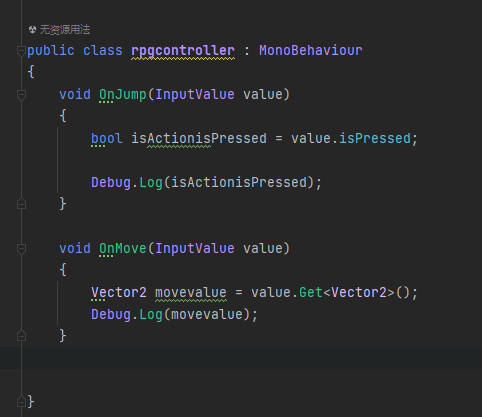Click the class name 'rpgcontroller'

pyautogui.click(x=183, y=51)
